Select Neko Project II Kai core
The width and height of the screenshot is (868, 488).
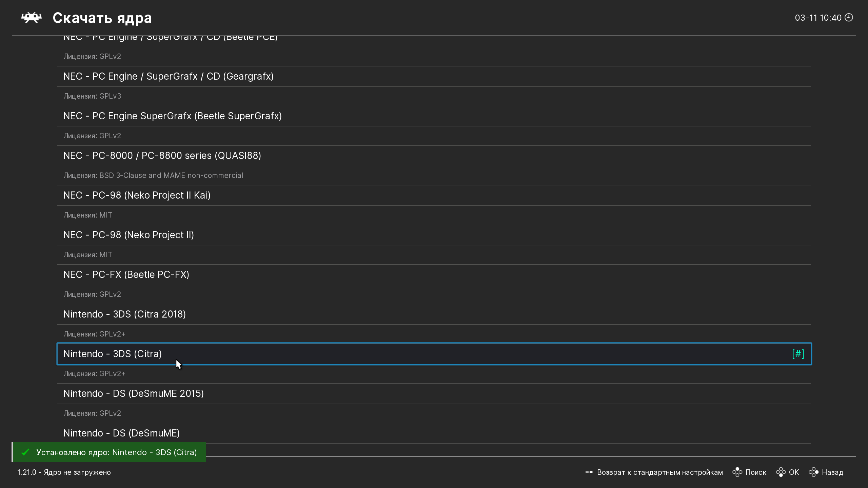(x=137, y=195)
